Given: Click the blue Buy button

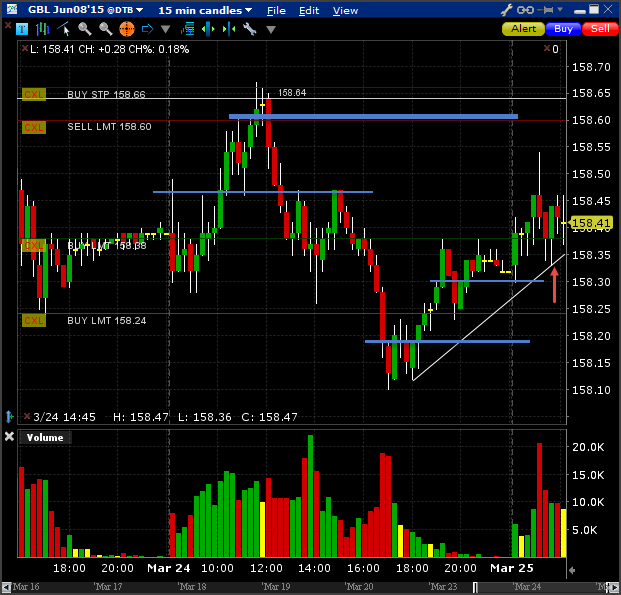Looking at the screenshot, I should click(x=563, y=29).
